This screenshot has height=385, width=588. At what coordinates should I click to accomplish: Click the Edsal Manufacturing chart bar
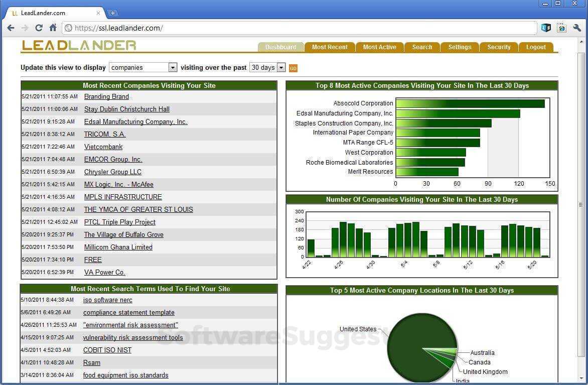click(x=458, y=113)
